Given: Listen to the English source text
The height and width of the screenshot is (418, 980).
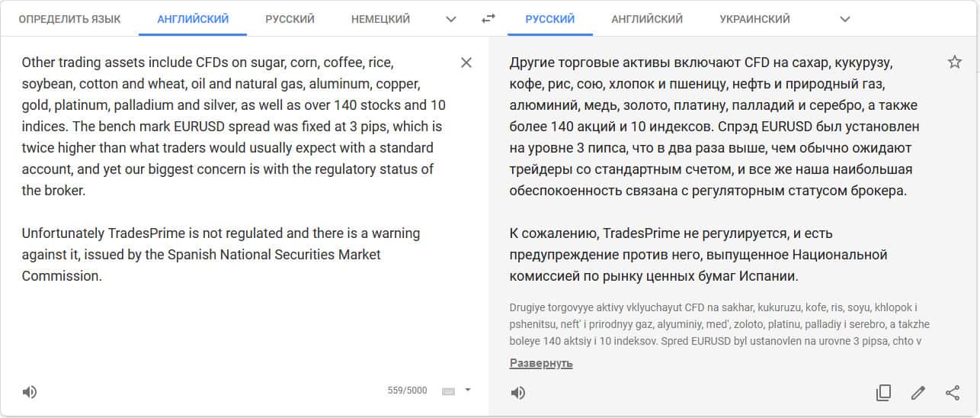Looking at the screenshot, I should (29, 392).
